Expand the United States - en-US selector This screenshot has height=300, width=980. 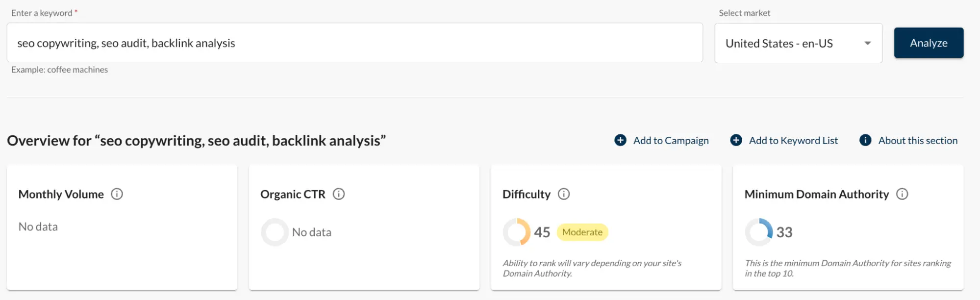[798, 43]
